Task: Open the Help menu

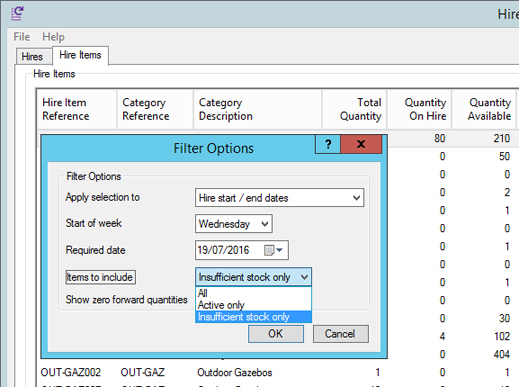Action: point(53,37)
